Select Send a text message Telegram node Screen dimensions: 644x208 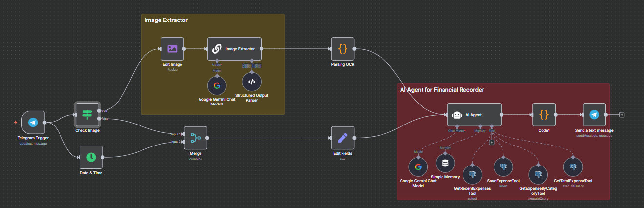tap(594, 115)
